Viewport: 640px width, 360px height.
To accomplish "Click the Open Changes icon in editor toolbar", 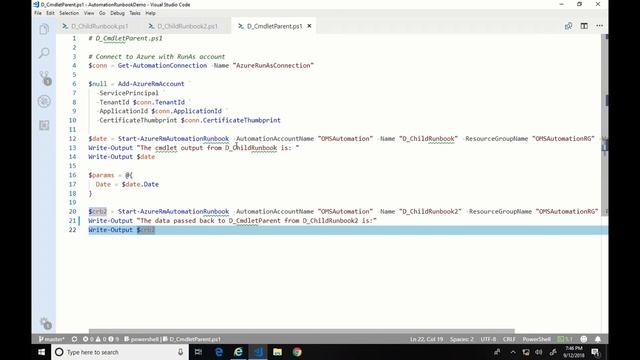I will click(x=568, y=26).
